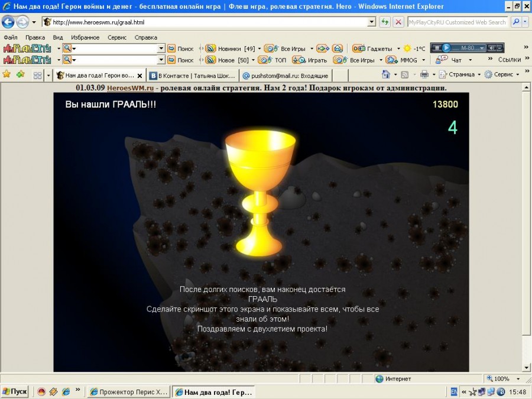The height and width of the screenshot is (399, 532).
Task: Open the Правка menu
Action: [35, 37]
